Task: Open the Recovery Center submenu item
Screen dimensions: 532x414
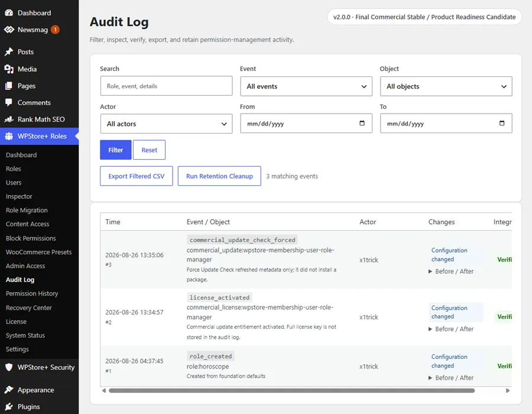Action: [x=29, y=308]
